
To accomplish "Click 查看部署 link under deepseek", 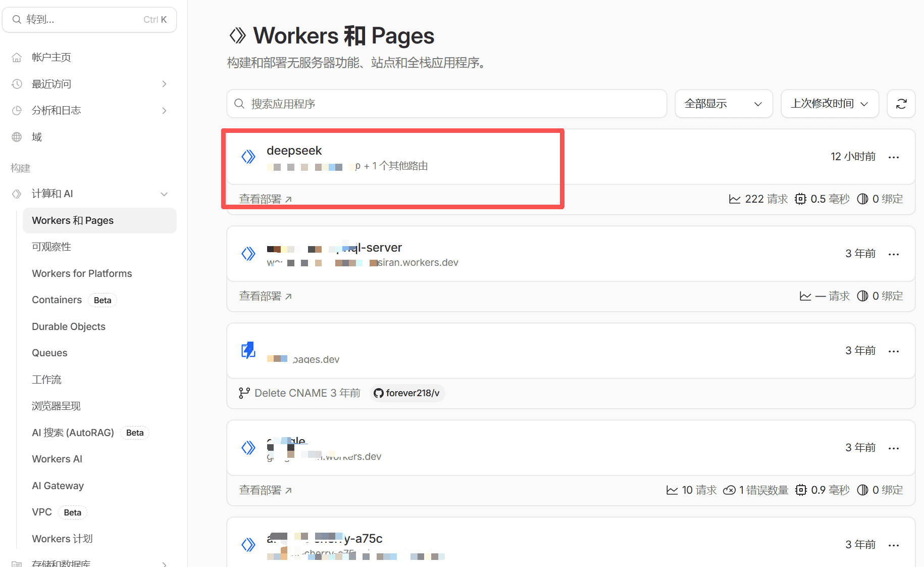I will [x=265, y=199].
